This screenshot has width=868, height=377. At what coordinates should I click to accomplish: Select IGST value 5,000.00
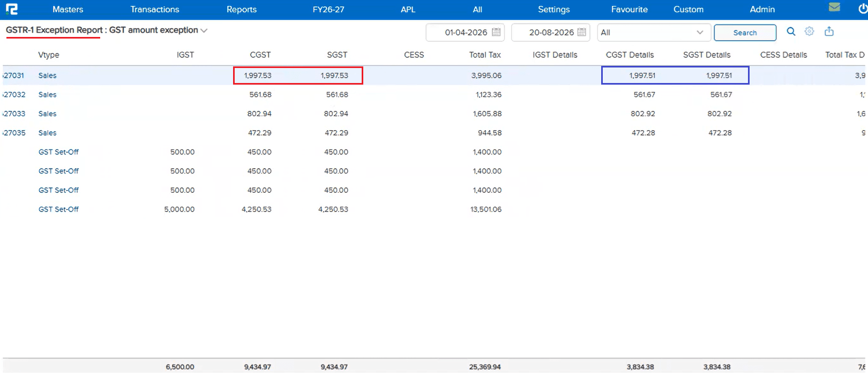pos(179,209)
